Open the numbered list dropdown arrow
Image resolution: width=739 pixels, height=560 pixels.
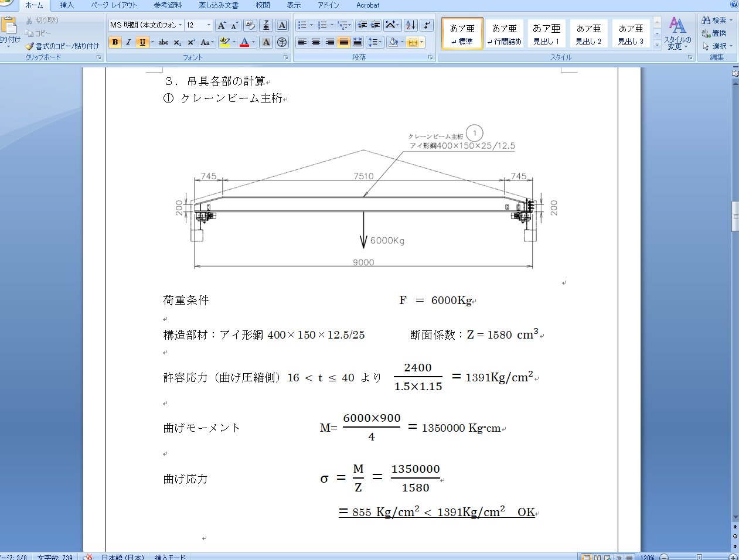[x=332, y=25]
